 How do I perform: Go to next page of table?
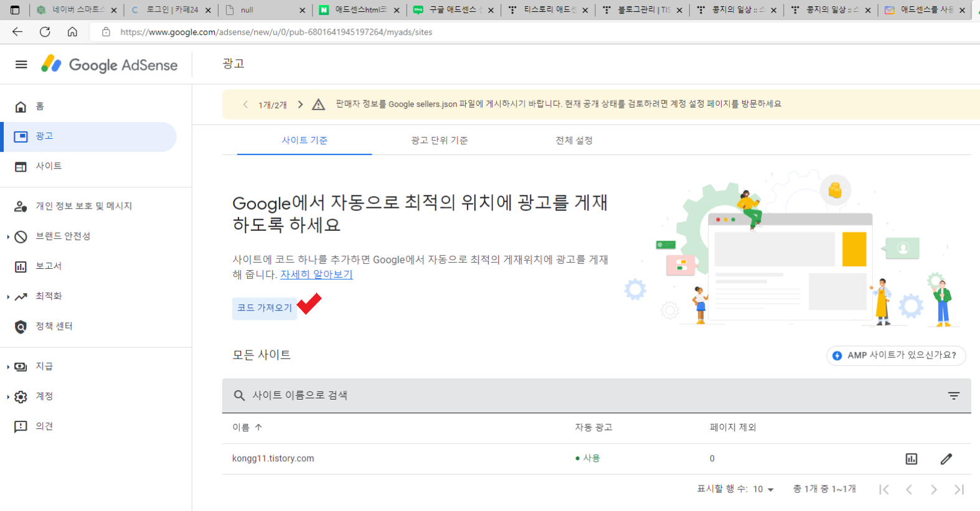click(x=934, y=490)
